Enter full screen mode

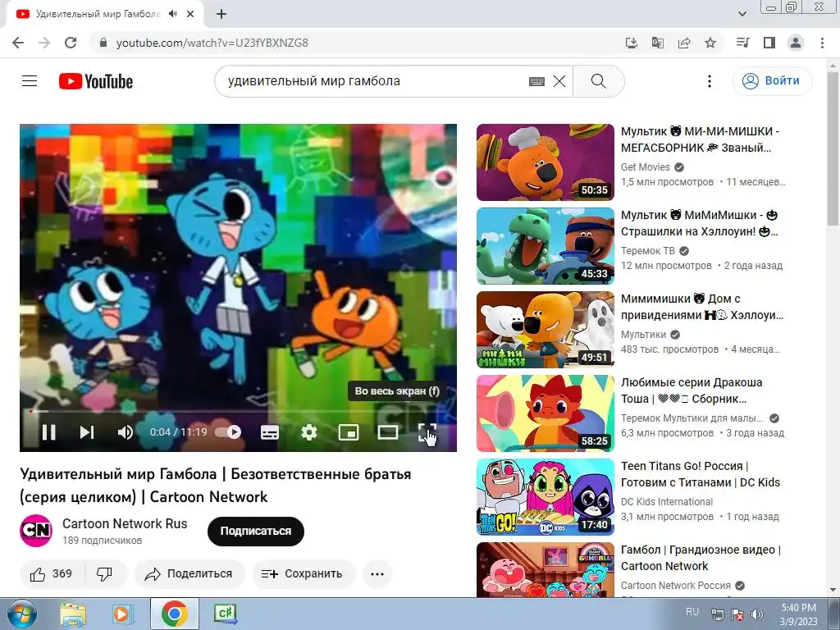[427, 432]
